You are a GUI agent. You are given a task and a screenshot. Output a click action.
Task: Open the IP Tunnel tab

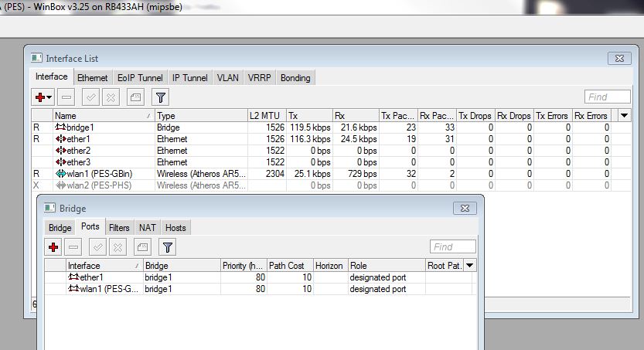pyautogui.click(x=189, y=77)
